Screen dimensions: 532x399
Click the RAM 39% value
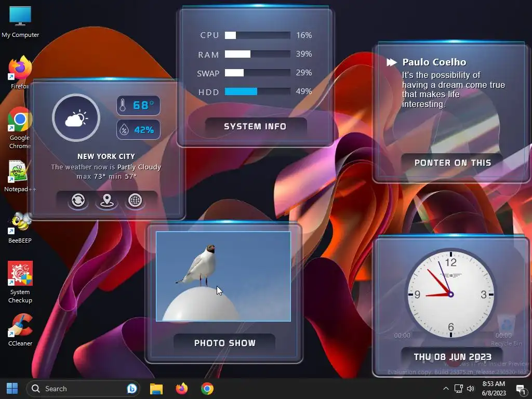pos(304,54)
